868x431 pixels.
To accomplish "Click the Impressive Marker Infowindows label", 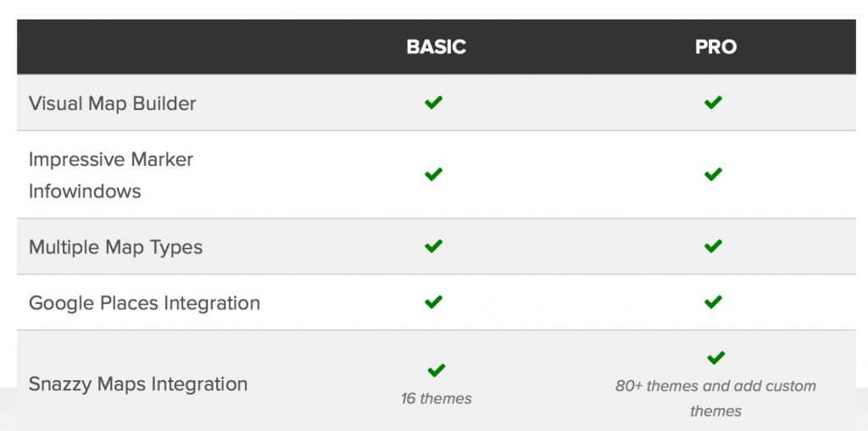I will click(111, 175).
